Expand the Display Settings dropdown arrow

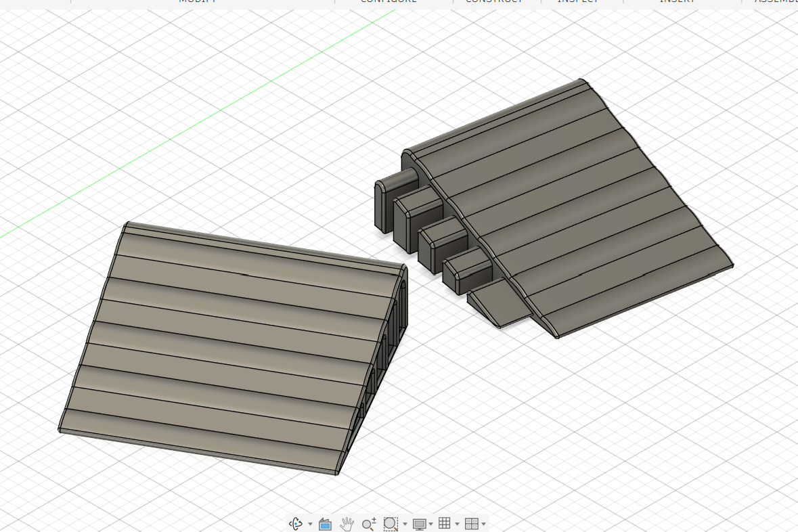point(431,524)
